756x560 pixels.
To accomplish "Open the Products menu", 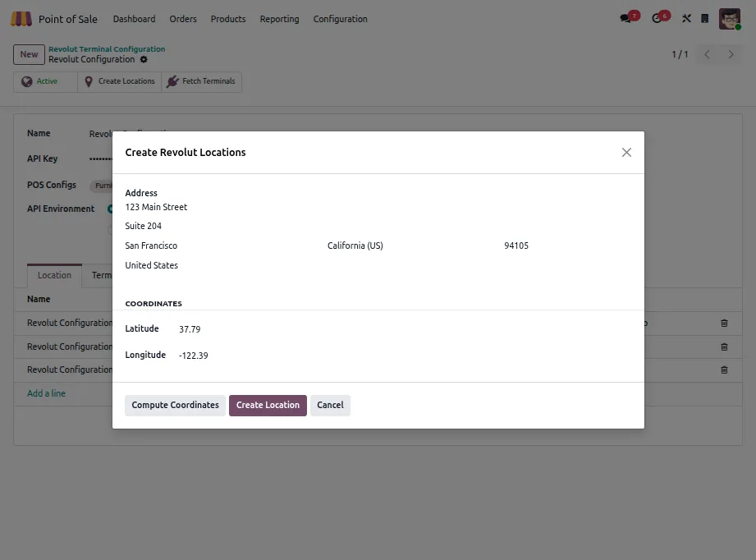I will point(228,19).
